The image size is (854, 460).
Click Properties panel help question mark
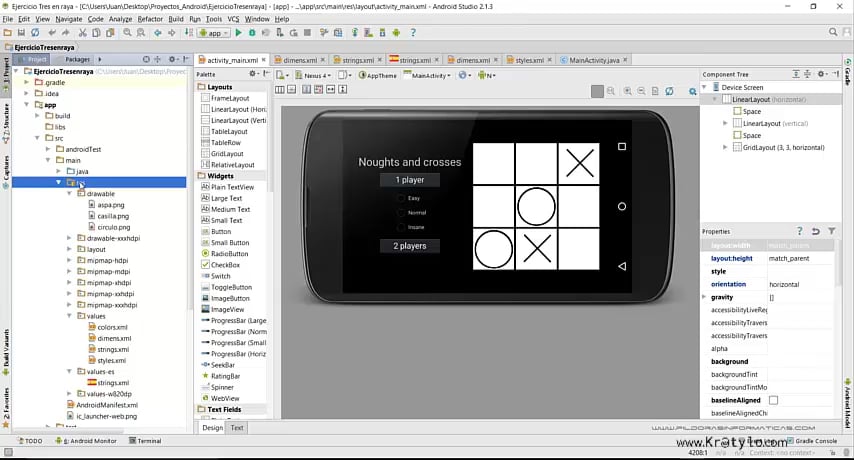(x=799, y=231)
